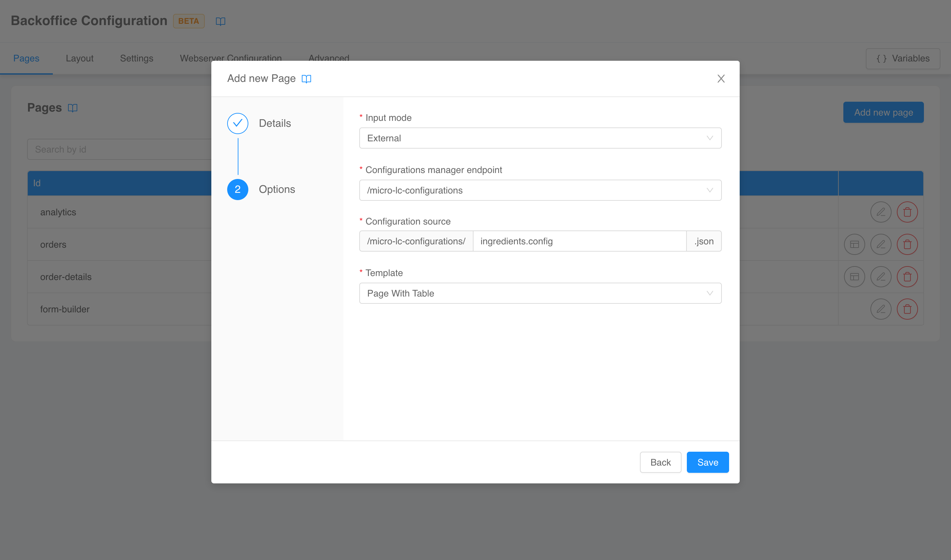The image size is (951, 560).
Task: Select the Options step circle labeled 2
Action: [x=237, y=190]
